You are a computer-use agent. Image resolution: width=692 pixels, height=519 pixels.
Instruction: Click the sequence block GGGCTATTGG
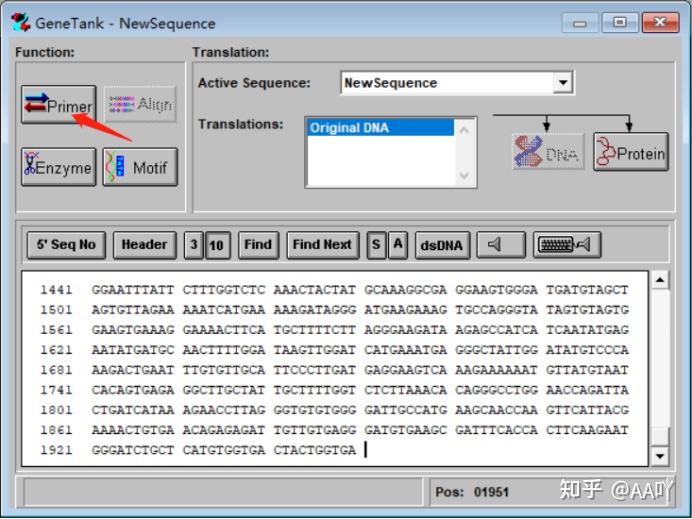496,350
